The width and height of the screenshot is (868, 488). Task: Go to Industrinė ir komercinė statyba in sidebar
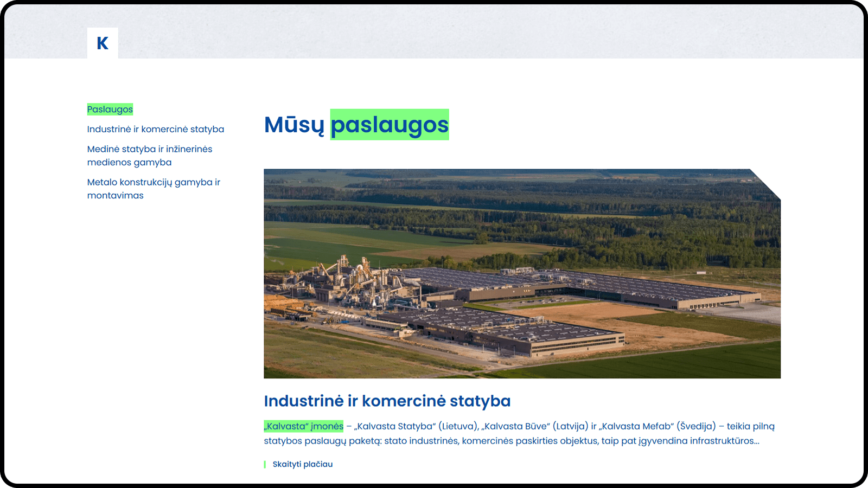point(156,129)
